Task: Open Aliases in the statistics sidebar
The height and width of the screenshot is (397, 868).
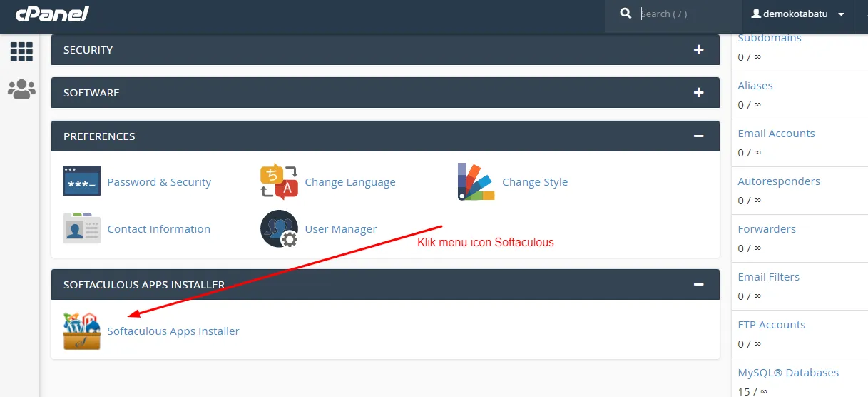Action: (x=755, y=86)
